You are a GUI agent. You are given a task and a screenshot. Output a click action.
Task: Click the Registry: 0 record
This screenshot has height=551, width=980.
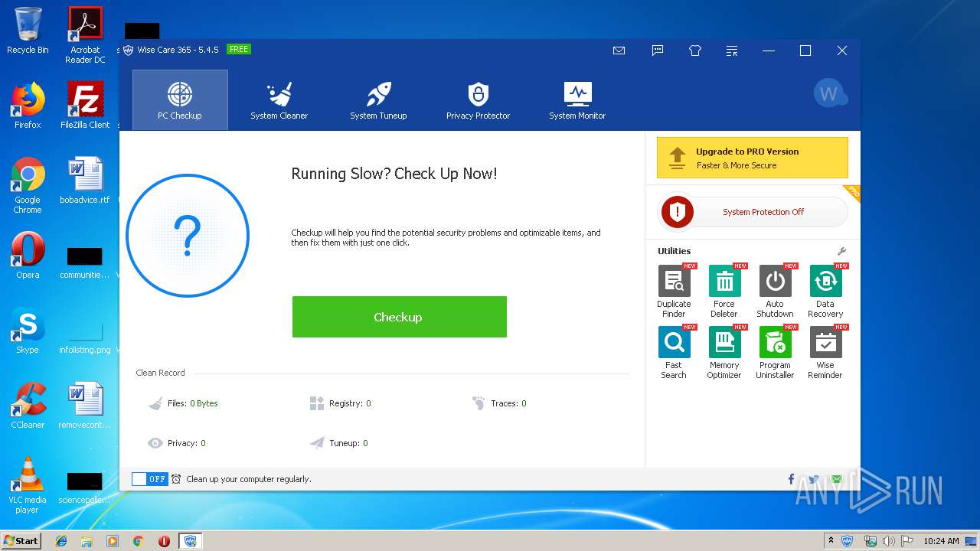[x=340, y=403]
